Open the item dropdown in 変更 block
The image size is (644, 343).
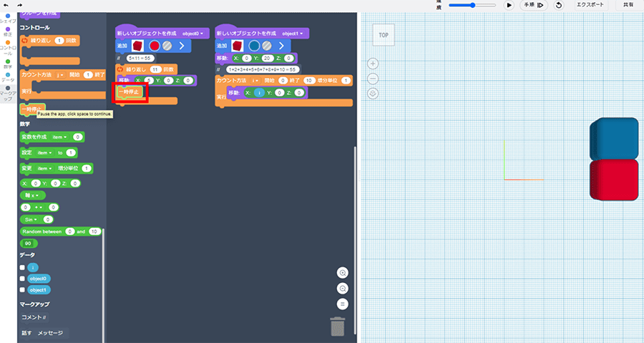[45, 168]
